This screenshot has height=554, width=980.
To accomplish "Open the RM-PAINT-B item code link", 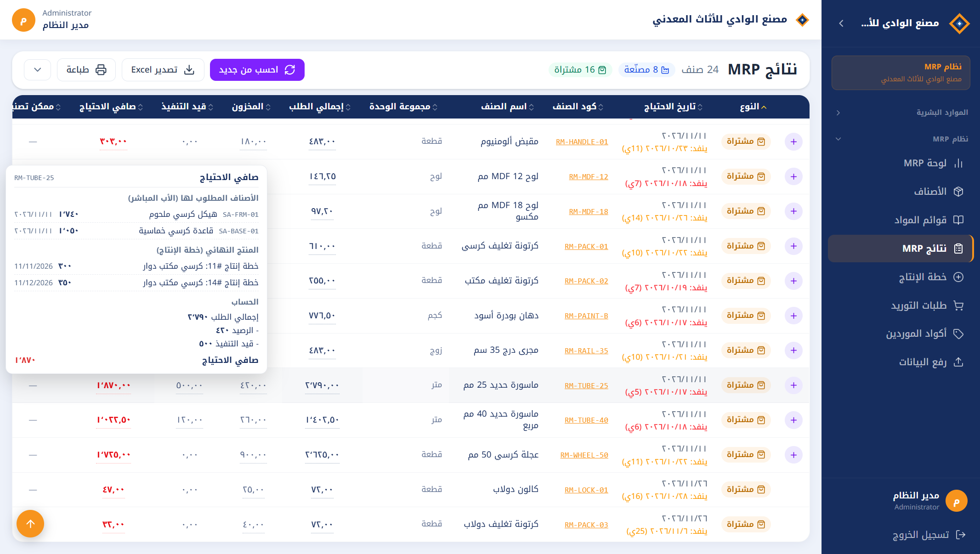I will [586, 316].
